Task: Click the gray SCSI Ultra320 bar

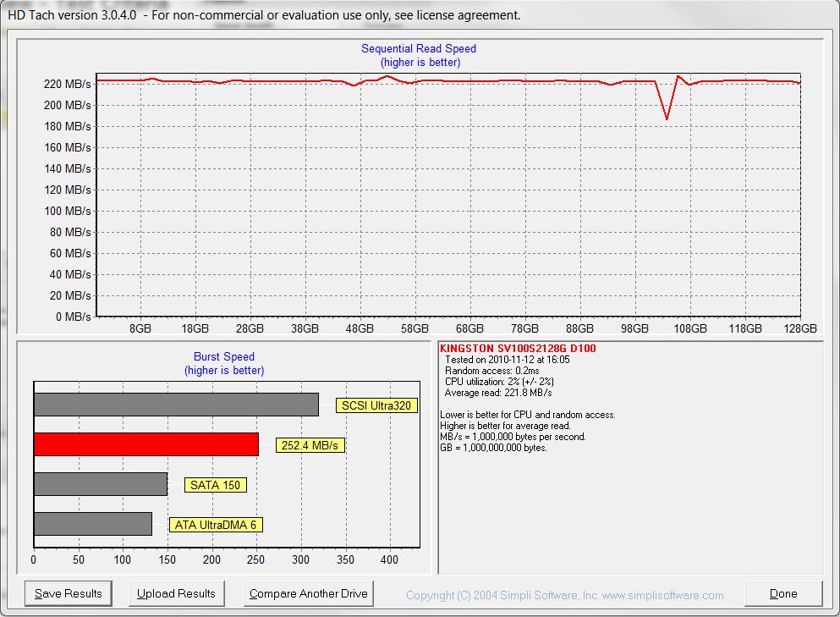Action: click(176, 405)
